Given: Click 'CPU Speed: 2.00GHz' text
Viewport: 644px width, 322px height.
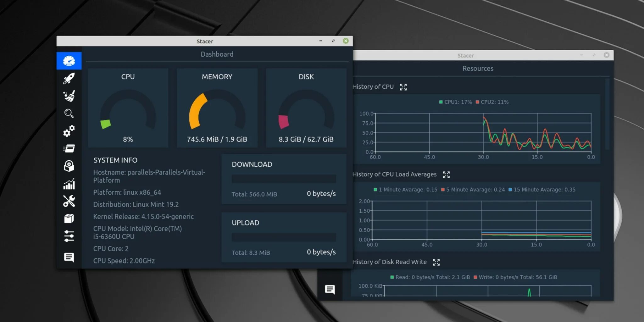Looking at the screenshot, I should click(124, 261).
